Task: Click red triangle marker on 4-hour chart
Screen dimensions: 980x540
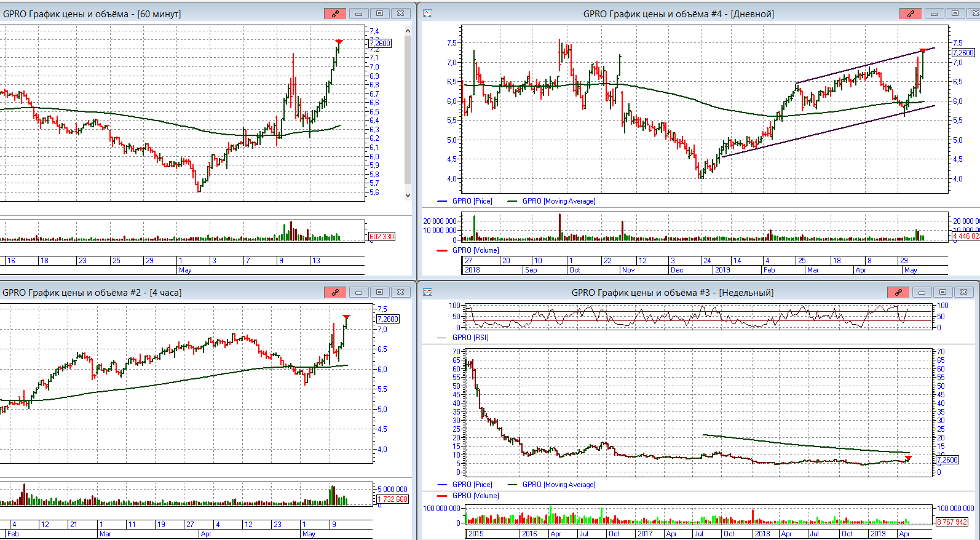Action: coord(347,317)
